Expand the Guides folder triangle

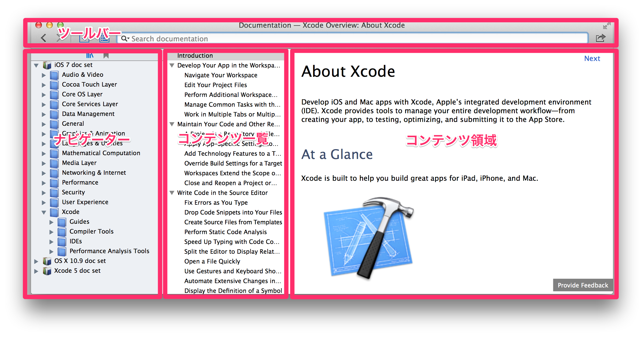click(51, 222)
